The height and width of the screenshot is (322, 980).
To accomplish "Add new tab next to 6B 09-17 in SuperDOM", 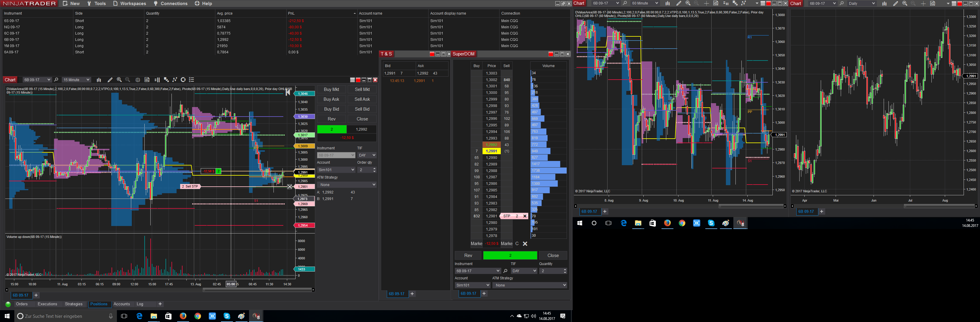I will point(484,293).
